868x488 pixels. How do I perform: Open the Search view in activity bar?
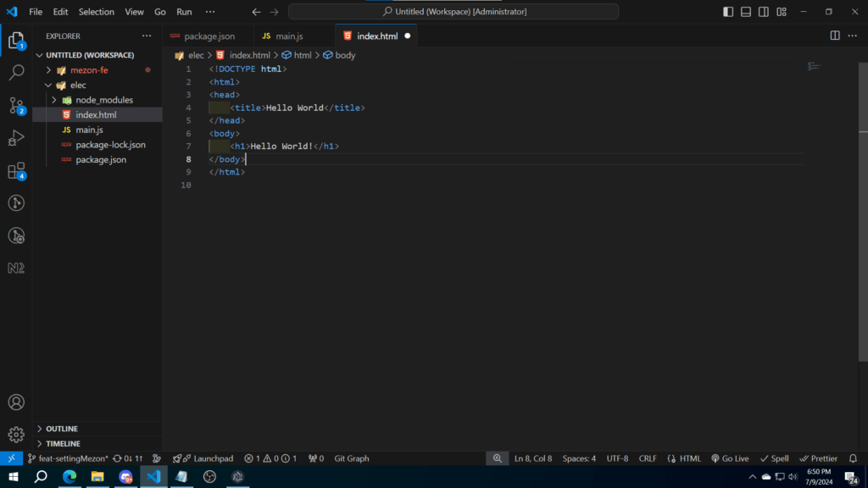pos(16,72)
